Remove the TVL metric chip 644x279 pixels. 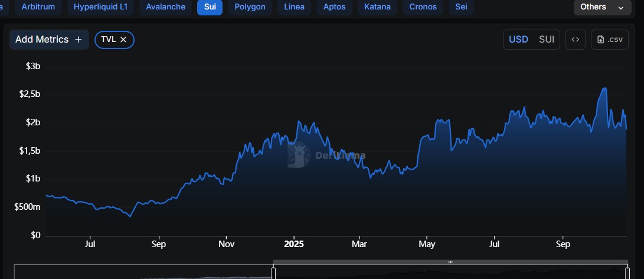[123, 40]
